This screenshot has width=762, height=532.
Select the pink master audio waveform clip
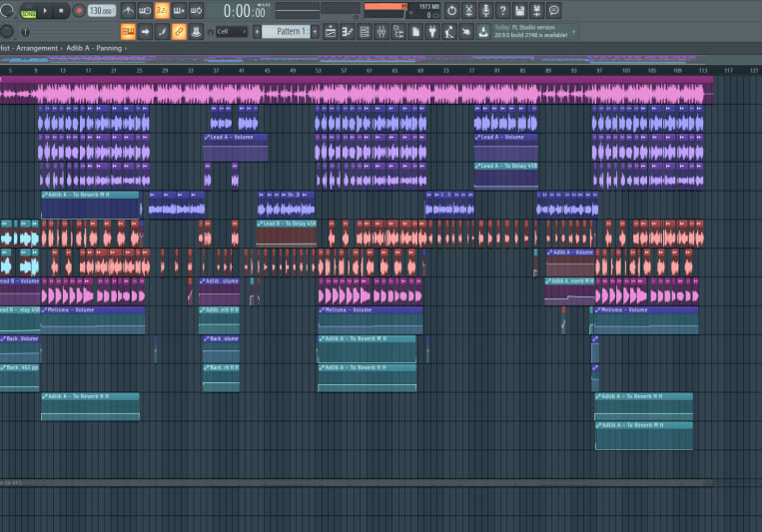click(357, 91)
